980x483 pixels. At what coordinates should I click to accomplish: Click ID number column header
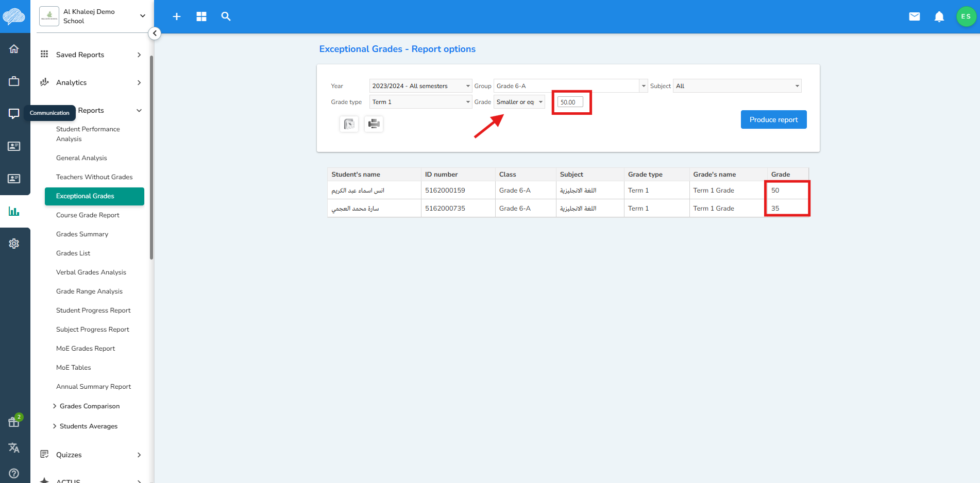pyautogui.click(x=458, y=175)
